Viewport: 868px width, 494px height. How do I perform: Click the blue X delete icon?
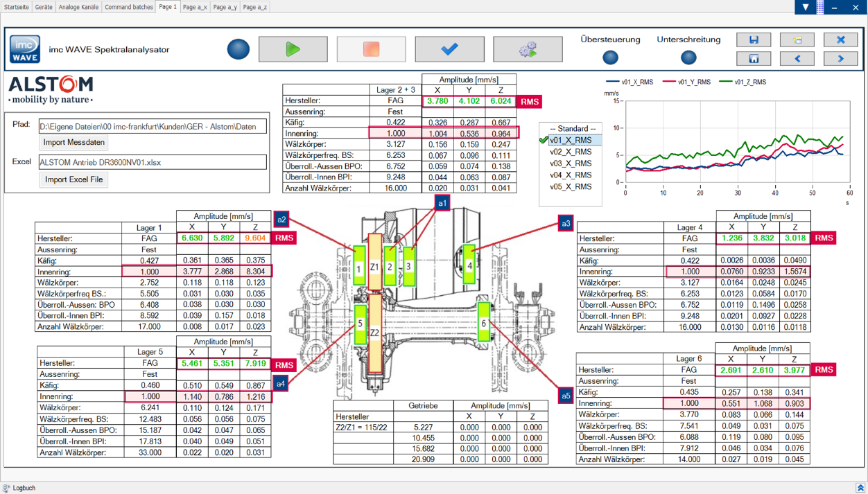click(x=840, y=39)
